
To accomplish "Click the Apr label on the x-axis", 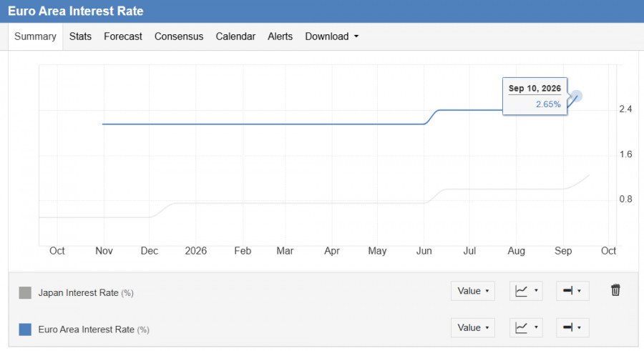I will pyautogui.click(x=331, y=251).
